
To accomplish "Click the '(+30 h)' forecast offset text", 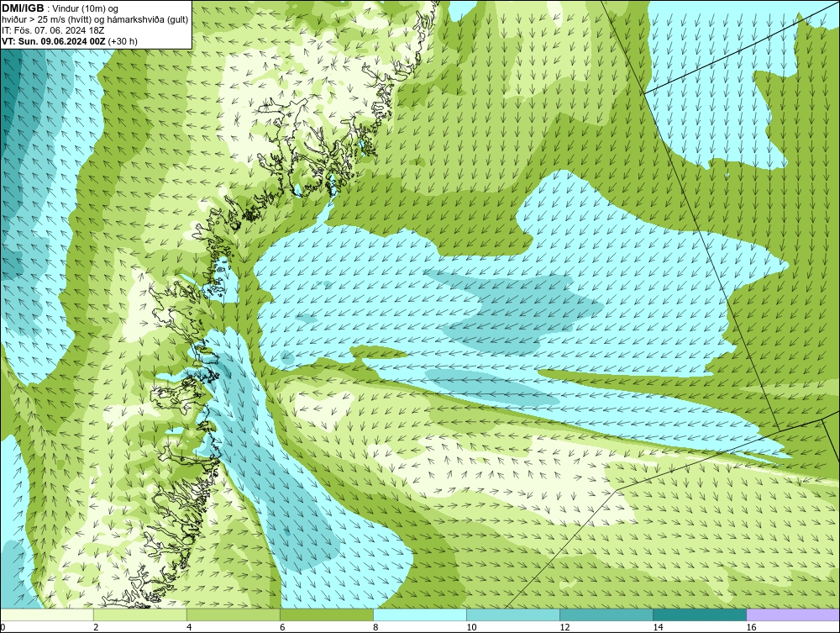I will (123, 41).
